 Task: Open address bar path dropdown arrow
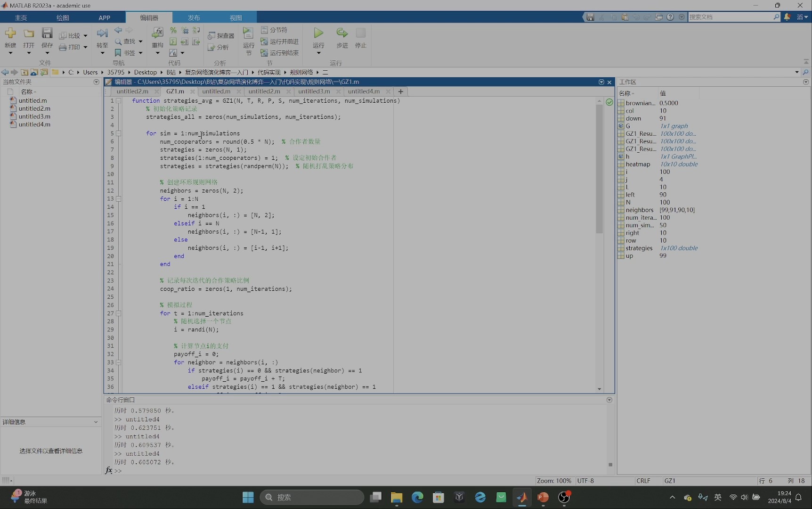point(797,73)
